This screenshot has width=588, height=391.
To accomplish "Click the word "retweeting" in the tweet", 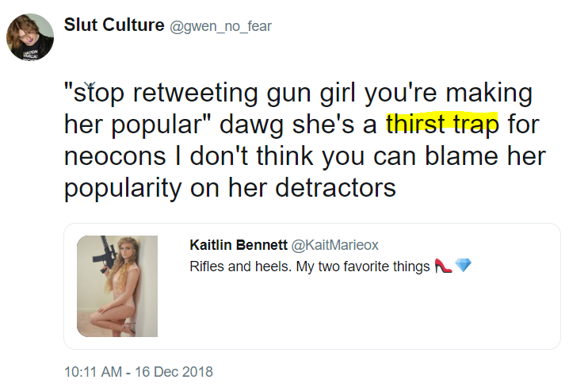I will coord(196,93).
